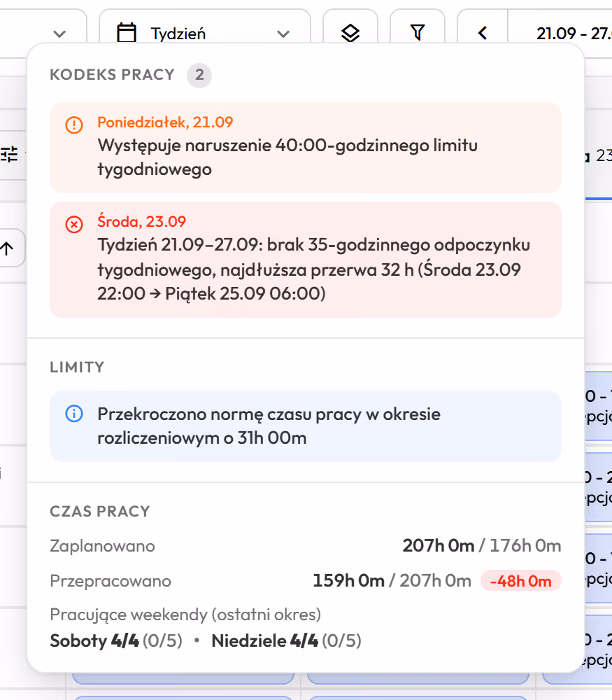Screen dimensions: 612x700
Task: Open the filter funnel button
Action: (x=418, y=33)
